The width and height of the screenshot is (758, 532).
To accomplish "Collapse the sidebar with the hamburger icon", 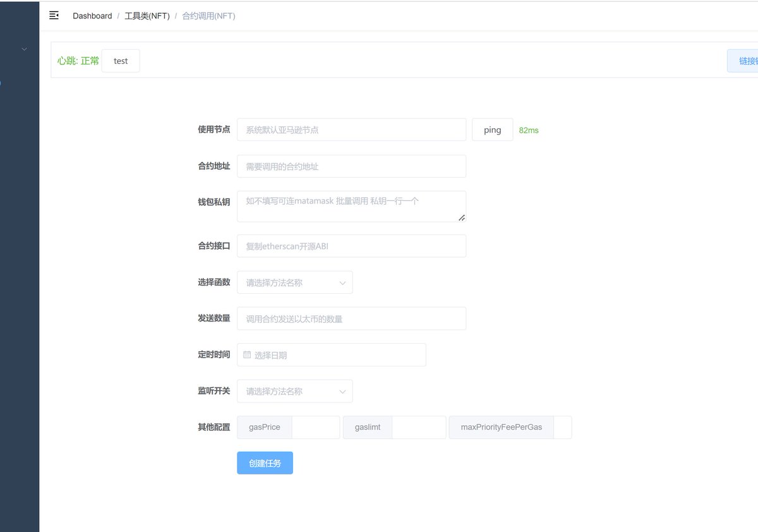I will pyautogui.click(x=54, y=15).
